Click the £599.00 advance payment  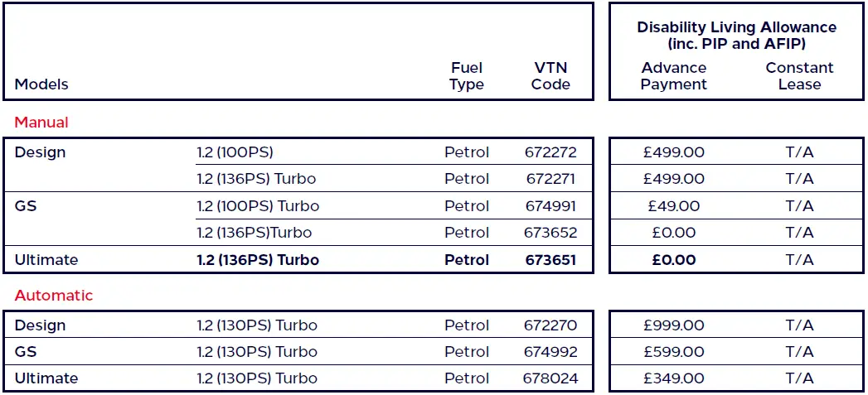pos(674,352)
